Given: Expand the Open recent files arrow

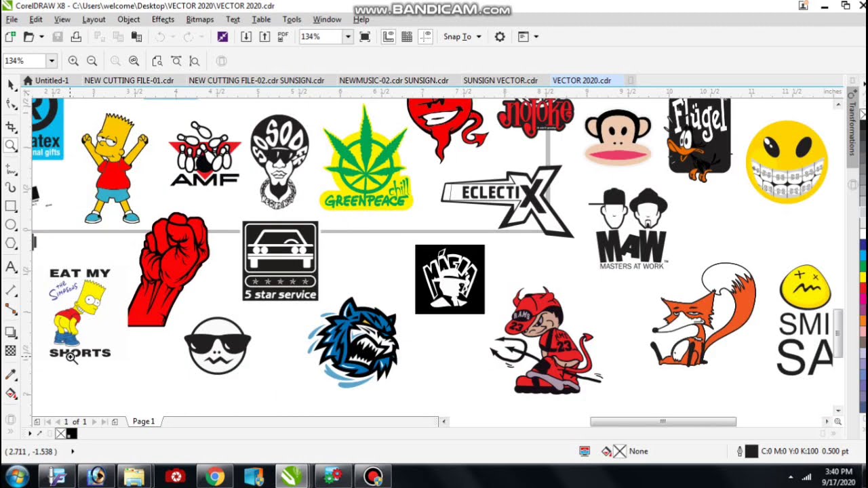Looking at the screenshot, I should 41,37.
